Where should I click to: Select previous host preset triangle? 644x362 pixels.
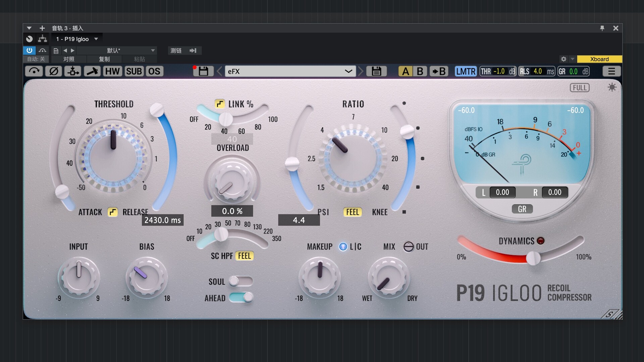click(65, 50)
